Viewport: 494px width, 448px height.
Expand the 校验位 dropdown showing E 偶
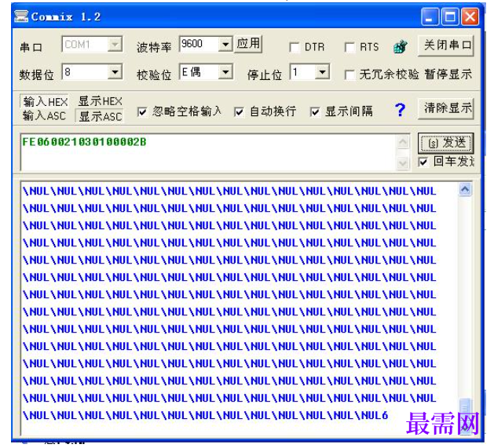[225, 71]
